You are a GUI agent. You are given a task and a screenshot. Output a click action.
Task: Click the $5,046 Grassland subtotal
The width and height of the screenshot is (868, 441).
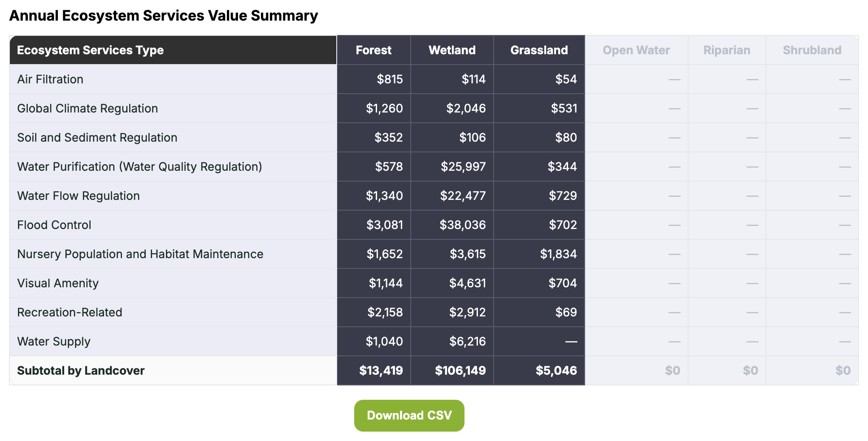(556, 371)
